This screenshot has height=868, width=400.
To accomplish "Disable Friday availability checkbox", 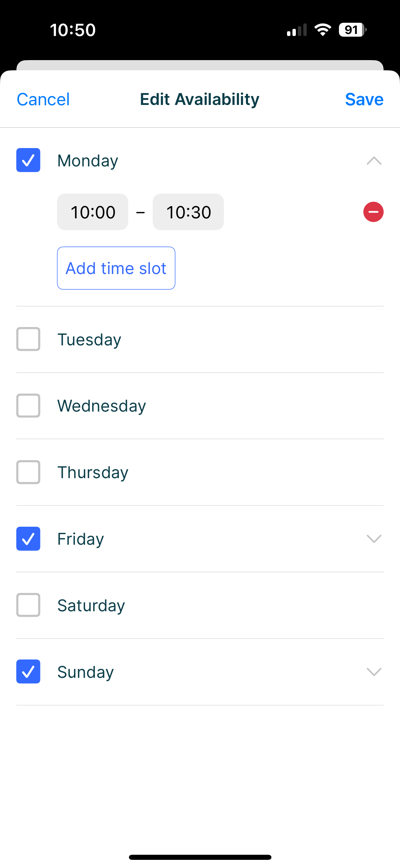I will 28,539.
